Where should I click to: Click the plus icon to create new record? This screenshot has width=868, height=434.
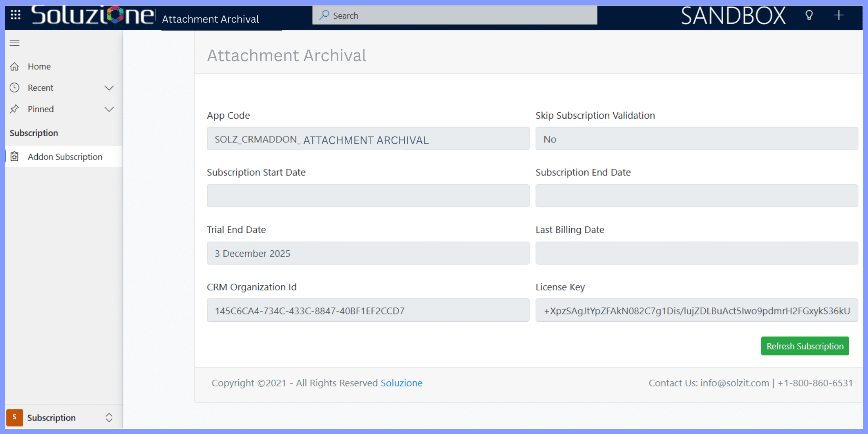pos(839,15)
